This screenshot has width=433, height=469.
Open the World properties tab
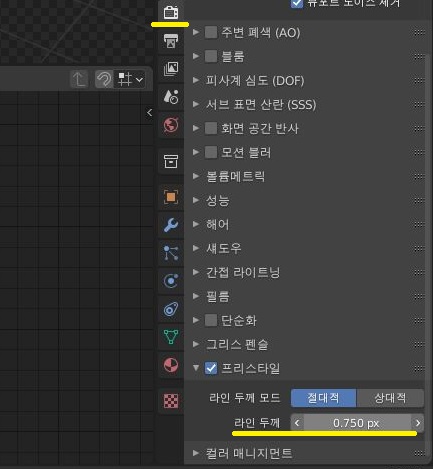click(171, 125)
